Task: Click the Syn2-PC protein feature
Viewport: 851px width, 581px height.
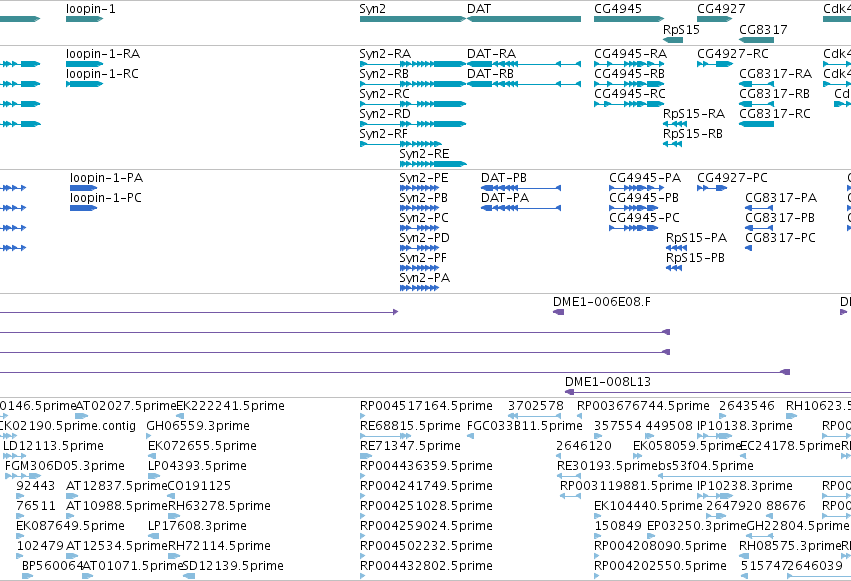Action: point(419,228)
